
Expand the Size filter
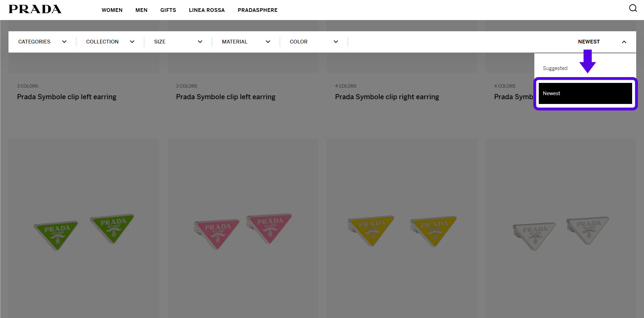[x=178, y=42]
